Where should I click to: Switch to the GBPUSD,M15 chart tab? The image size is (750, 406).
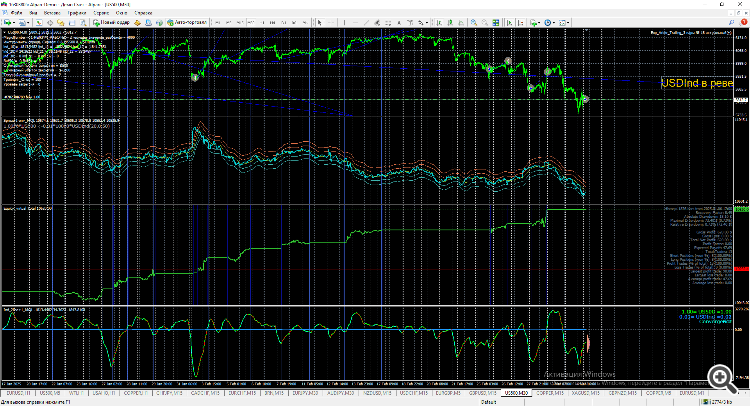click(x=483, y=393)
